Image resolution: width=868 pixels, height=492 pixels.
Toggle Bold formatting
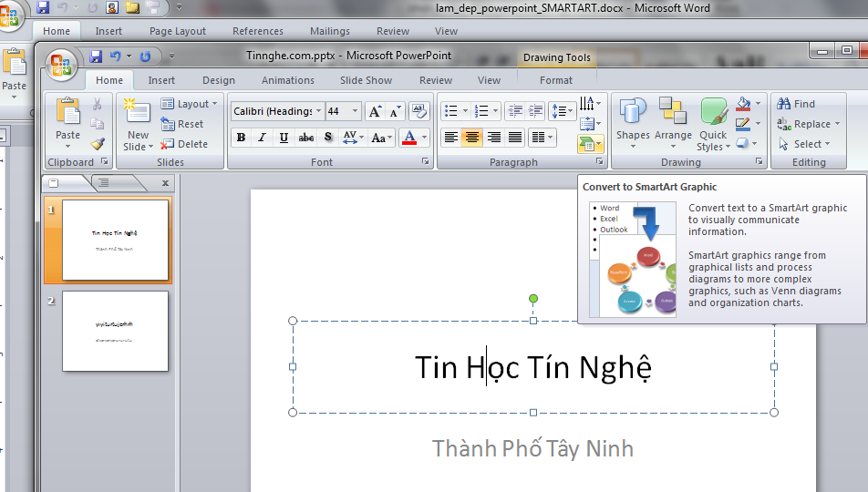[x=241, y=138]
